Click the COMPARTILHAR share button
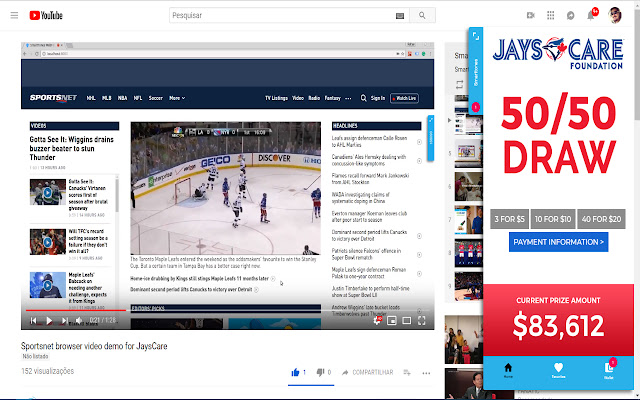This screenshot has width=640, height=400. click(x=367, y=372)
